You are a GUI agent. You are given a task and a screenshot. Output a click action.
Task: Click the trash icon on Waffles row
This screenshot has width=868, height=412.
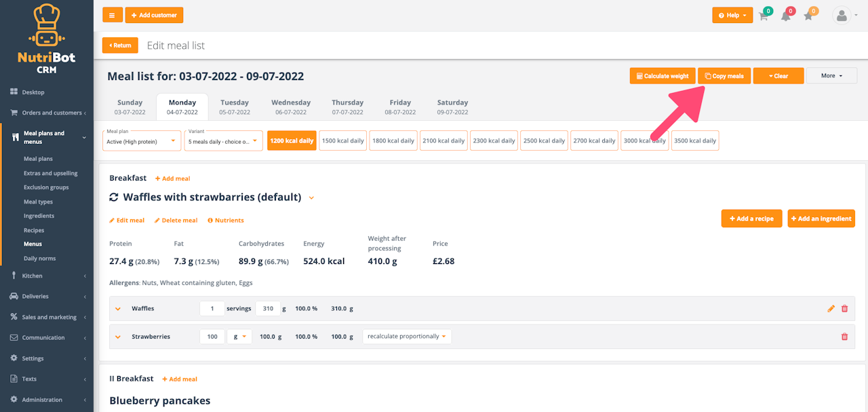coord(844,309)
